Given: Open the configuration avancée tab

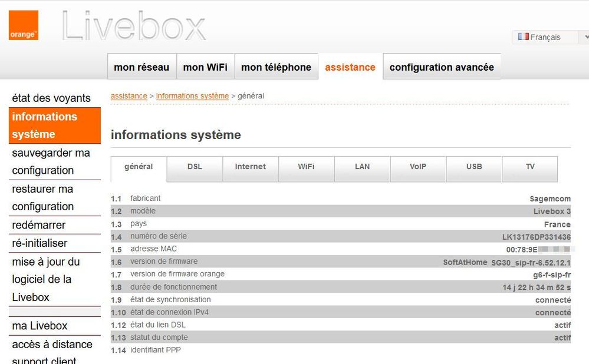Looking at the screenshot, I should pyautogui.click(x=442, y=67).
